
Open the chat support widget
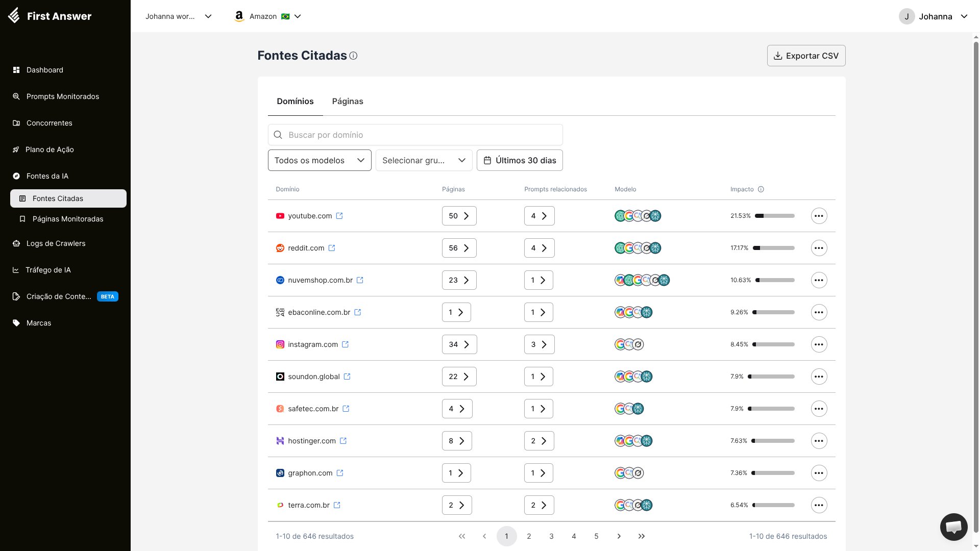click(953, 527)
